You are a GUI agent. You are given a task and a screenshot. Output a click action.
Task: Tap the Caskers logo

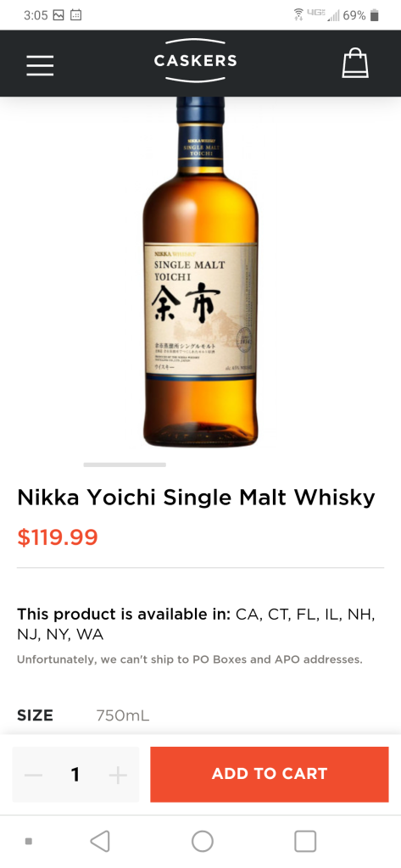point(195,60)
